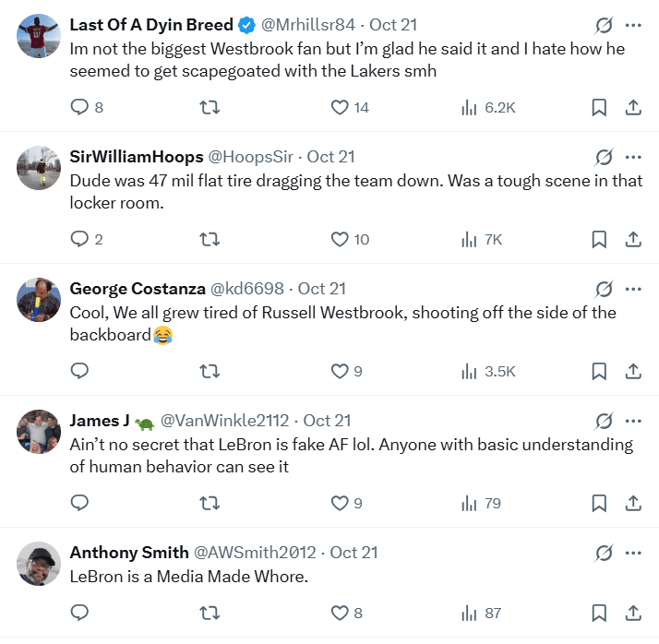Screen dimensions: 659x644
Task: Open Oct 21 timestamp on James J's tweet
Action: (327, 421)
